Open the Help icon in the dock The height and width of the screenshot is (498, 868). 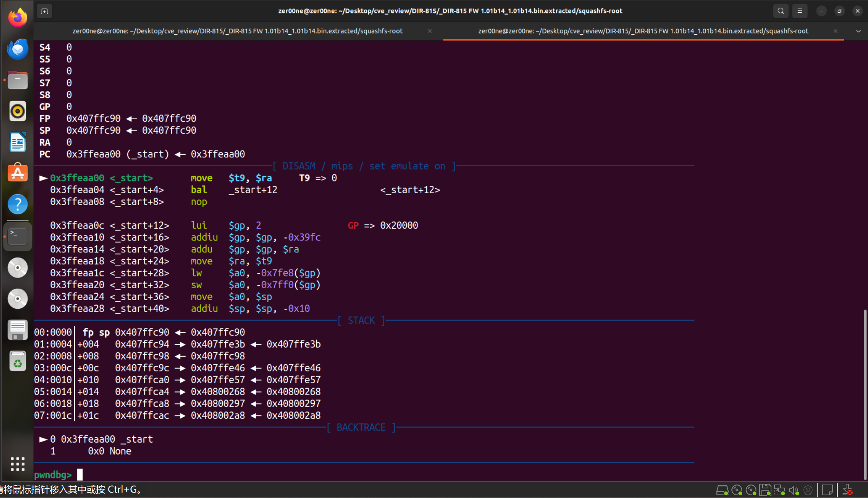coord(18,204)
